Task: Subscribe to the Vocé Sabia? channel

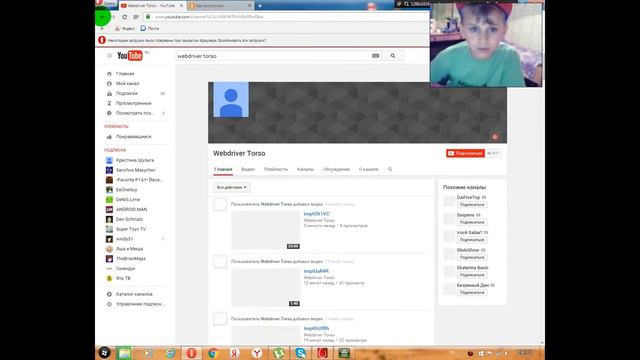Action: coord(472,240)
